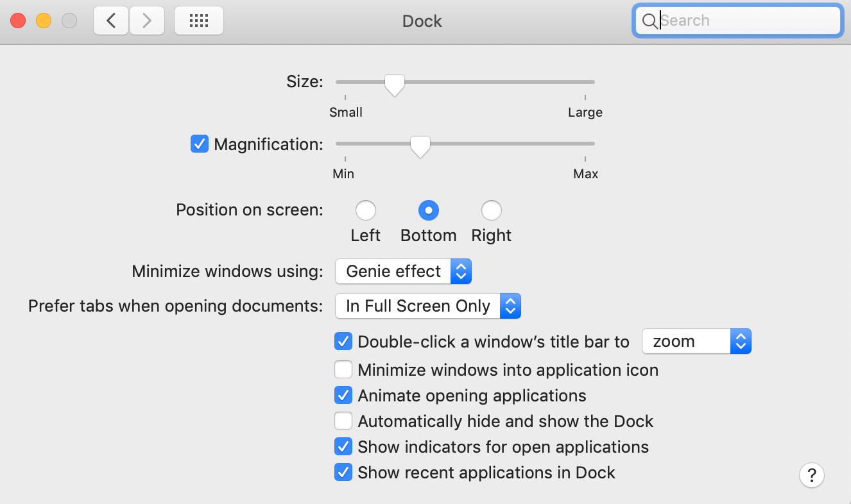Click into the Search field
The width and height of the screenshot is (851, 504).
(x=744, y=21)
